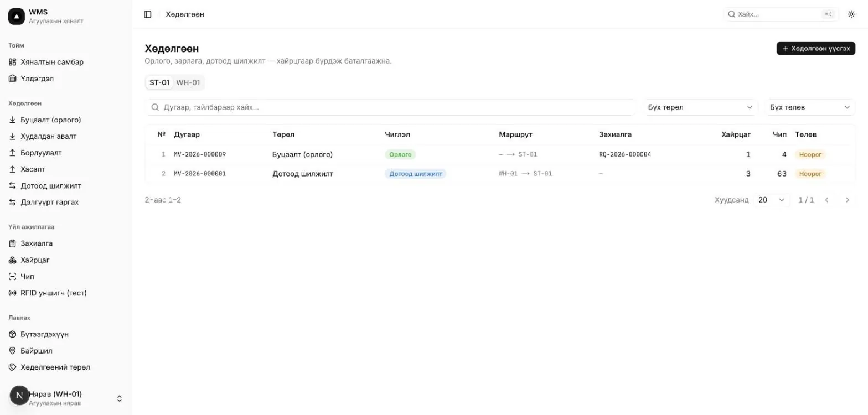Image resolution: width=868 pixels, height=415 pixels.
Task: Switch theme with the sun icon
Action: (851, 14)
